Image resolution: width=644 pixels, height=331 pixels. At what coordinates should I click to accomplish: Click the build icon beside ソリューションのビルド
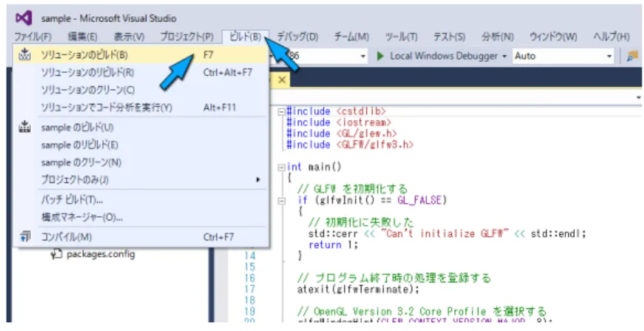tap(24, 54)
